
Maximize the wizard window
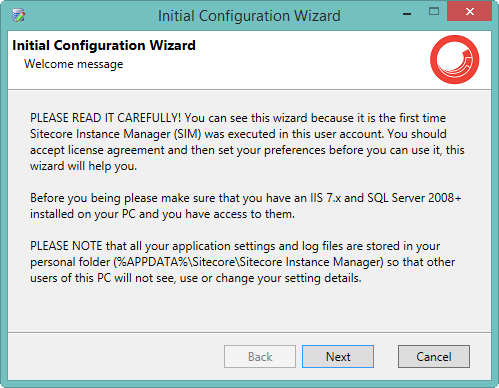point(434,12)
